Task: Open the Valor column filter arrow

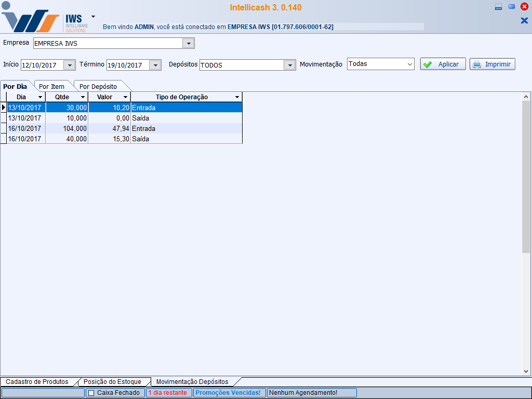Action: 125,97
